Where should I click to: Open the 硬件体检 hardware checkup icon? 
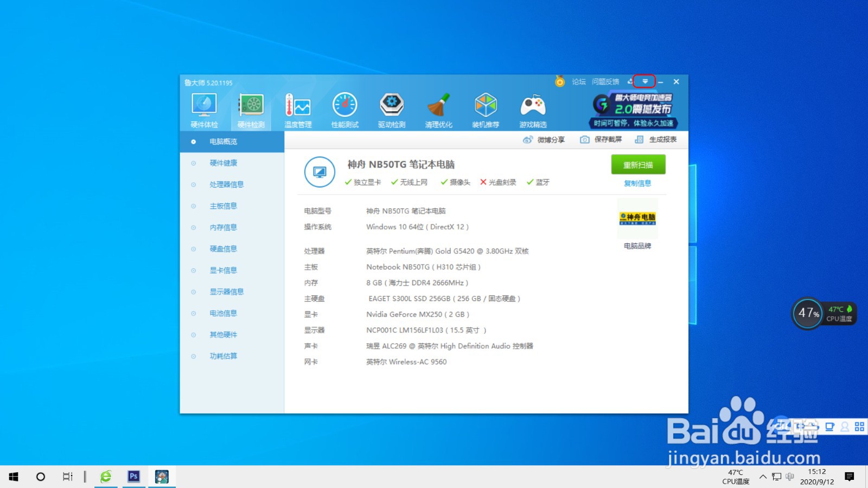click(x=204, y=111)
